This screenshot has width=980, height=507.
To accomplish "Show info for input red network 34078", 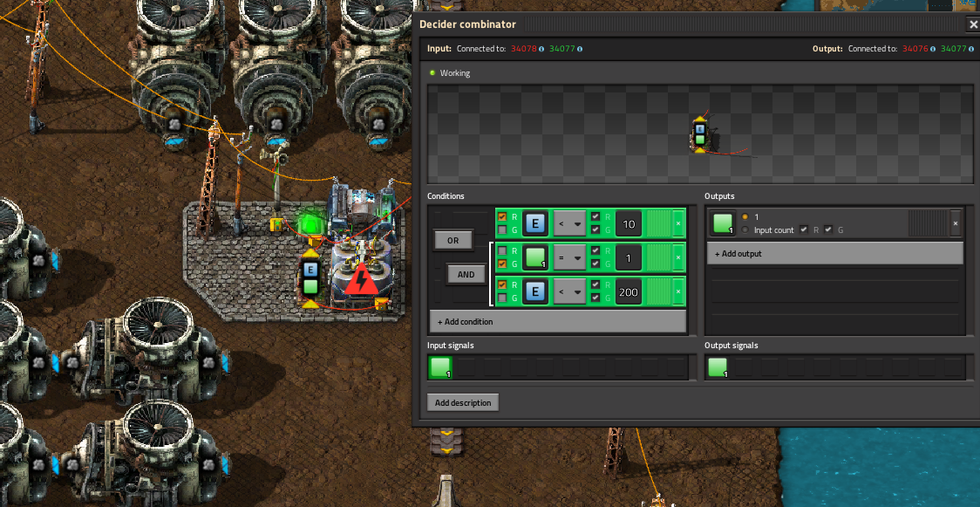I will pos(541,49).
